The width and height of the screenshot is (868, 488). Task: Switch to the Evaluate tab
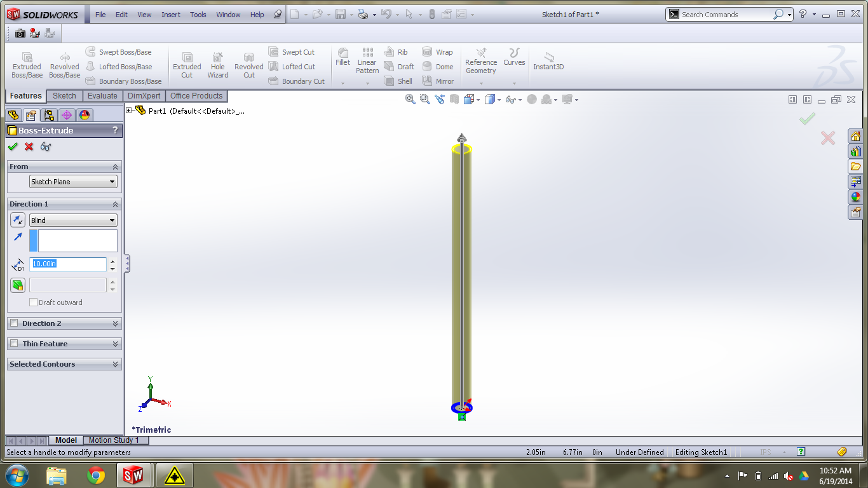coord(102,95)
